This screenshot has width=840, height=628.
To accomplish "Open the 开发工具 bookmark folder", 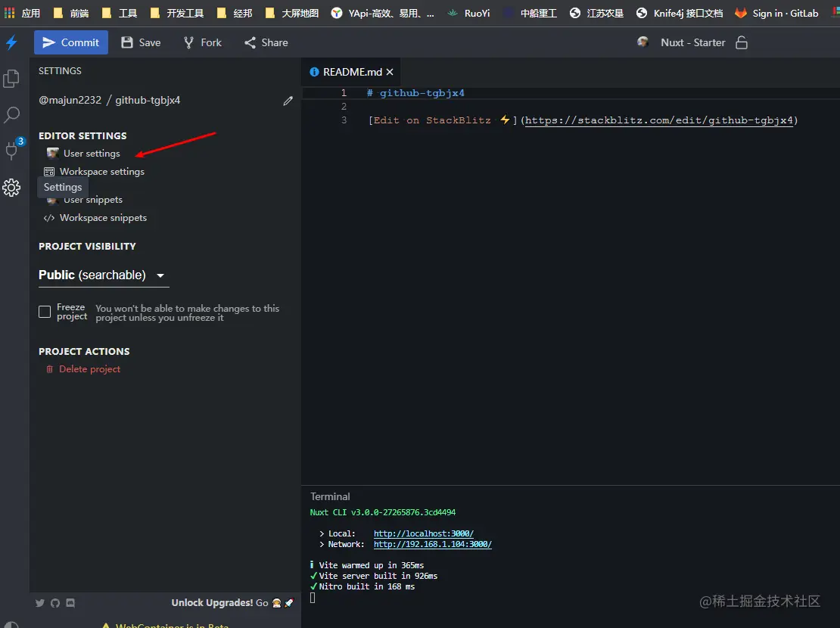I will (177, 13).
